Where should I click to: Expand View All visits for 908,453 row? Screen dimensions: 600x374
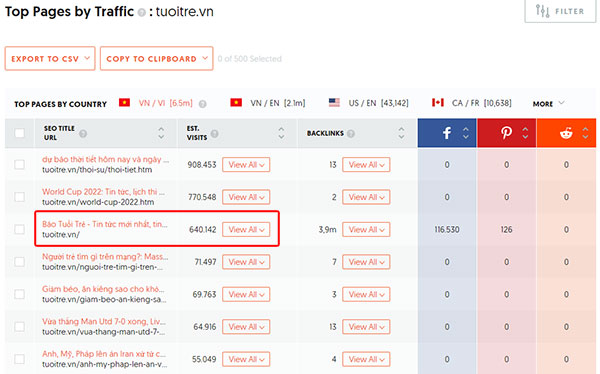click(246, 165)
